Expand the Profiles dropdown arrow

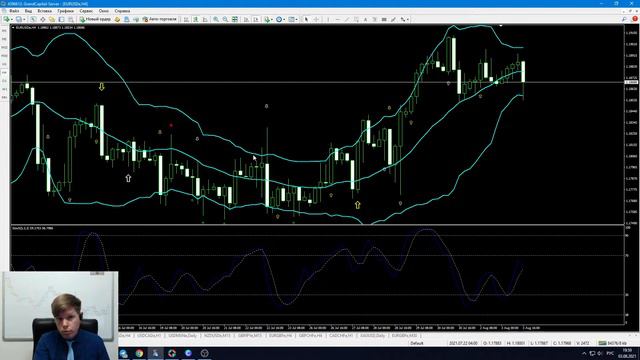24,19
